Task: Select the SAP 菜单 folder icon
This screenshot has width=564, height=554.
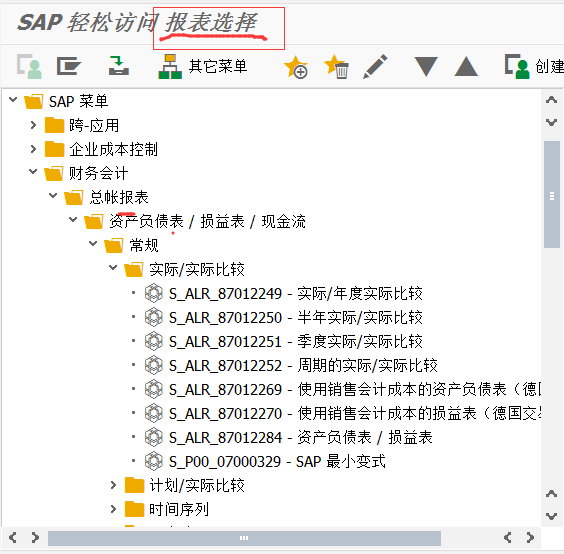Action: (x=34, y=101)
